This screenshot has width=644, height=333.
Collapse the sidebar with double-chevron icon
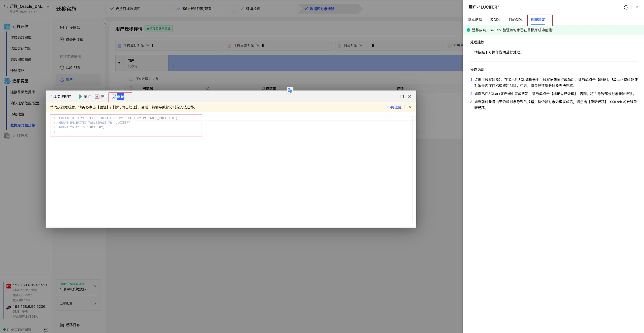(105, 23)
